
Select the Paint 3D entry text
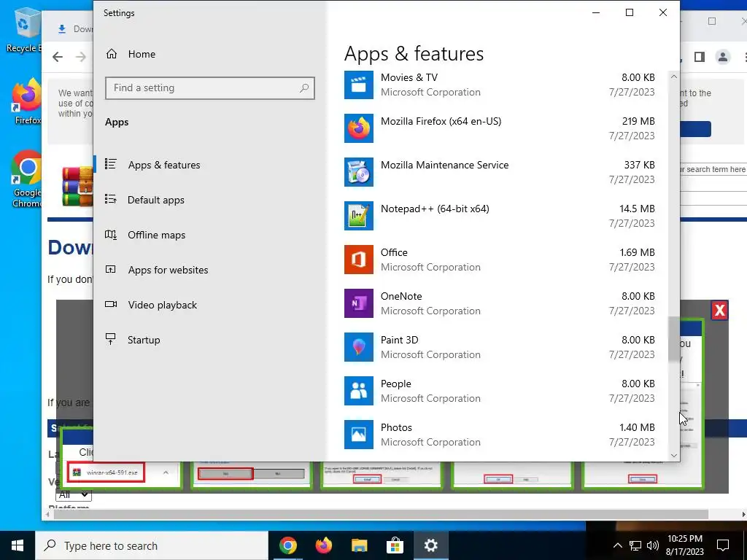pos(399,340)
